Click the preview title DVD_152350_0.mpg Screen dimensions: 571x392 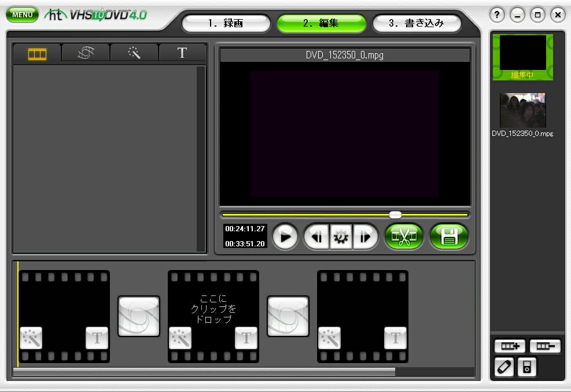(x=344, y=56)
